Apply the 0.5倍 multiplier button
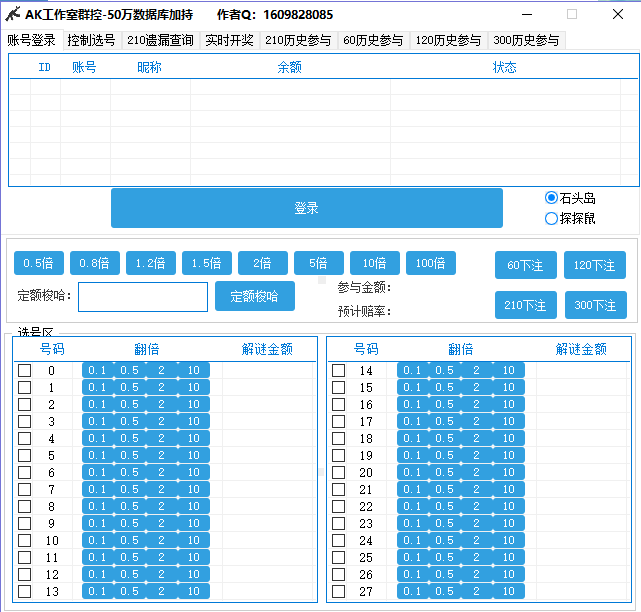 click(39, 264)
